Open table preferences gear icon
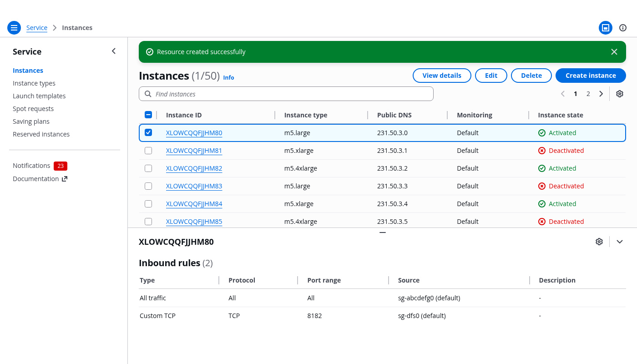 (619, 94)
